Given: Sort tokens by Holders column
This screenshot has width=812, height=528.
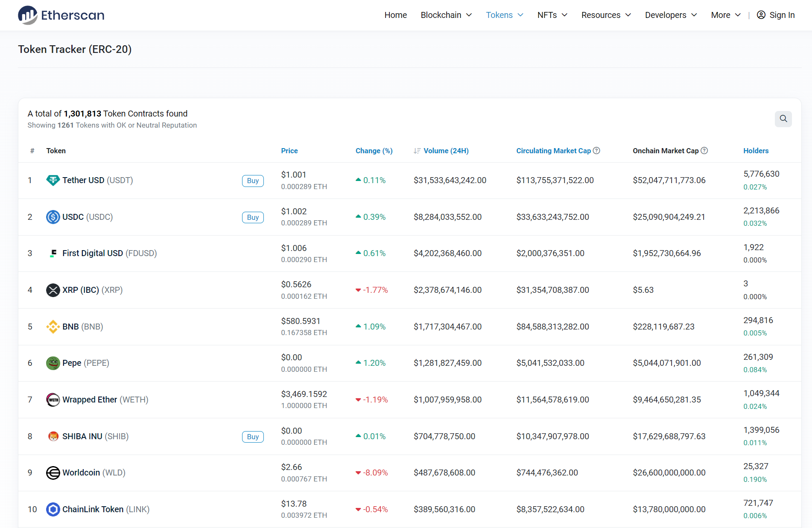Looking at the screenshot, I should 756,151.
